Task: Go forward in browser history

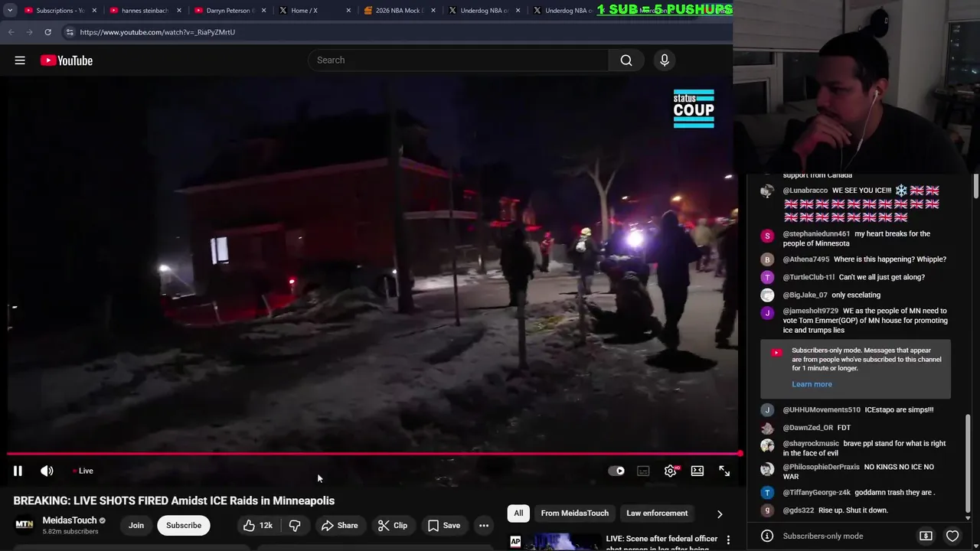Action: (29, 32)
